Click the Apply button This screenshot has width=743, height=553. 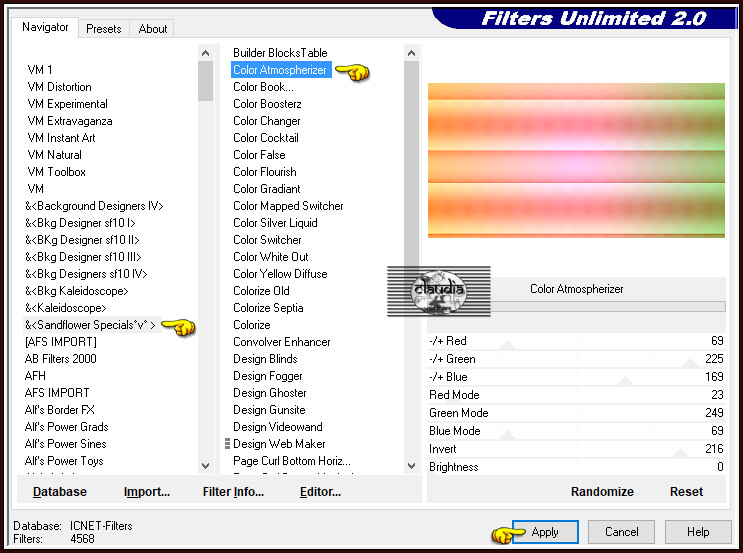[545, 532]
